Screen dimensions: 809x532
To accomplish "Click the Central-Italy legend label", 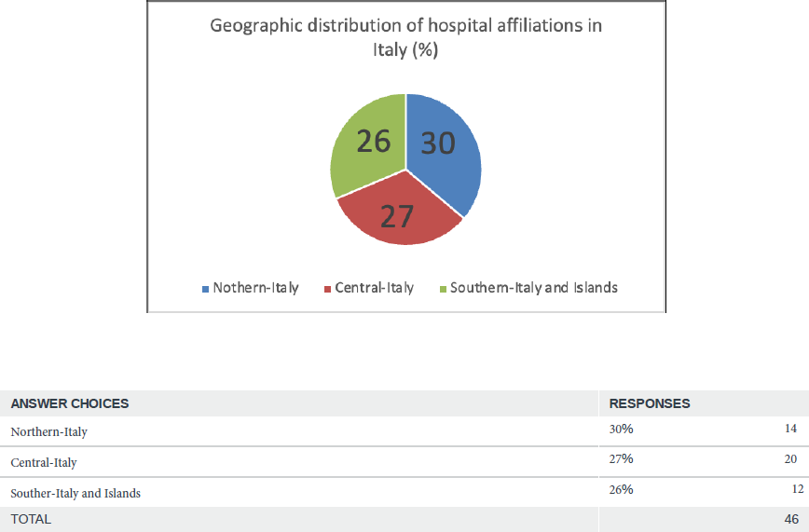I will pyautogui.click(x=374, y=288).
